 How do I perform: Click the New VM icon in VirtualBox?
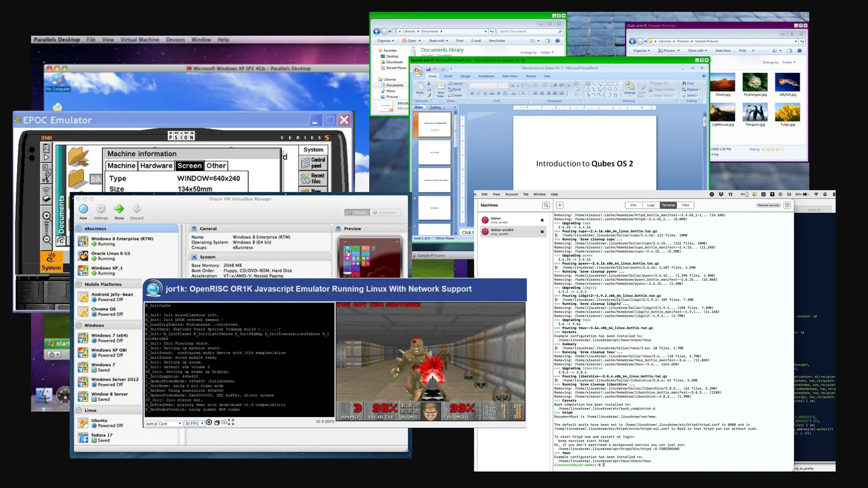[x=83, y=209]
